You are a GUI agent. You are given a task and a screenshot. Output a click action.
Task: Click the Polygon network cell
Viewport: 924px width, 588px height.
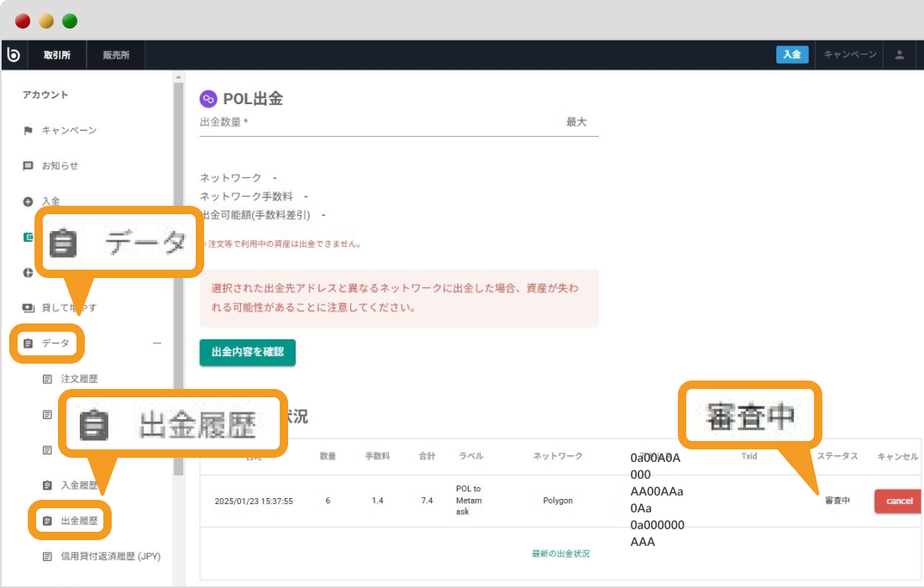558,500
